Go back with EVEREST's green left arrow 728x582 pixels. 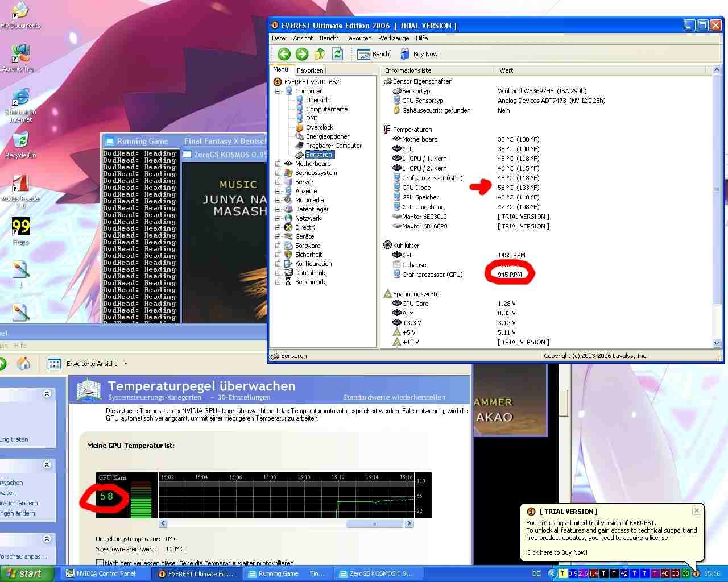click(284, 54)
